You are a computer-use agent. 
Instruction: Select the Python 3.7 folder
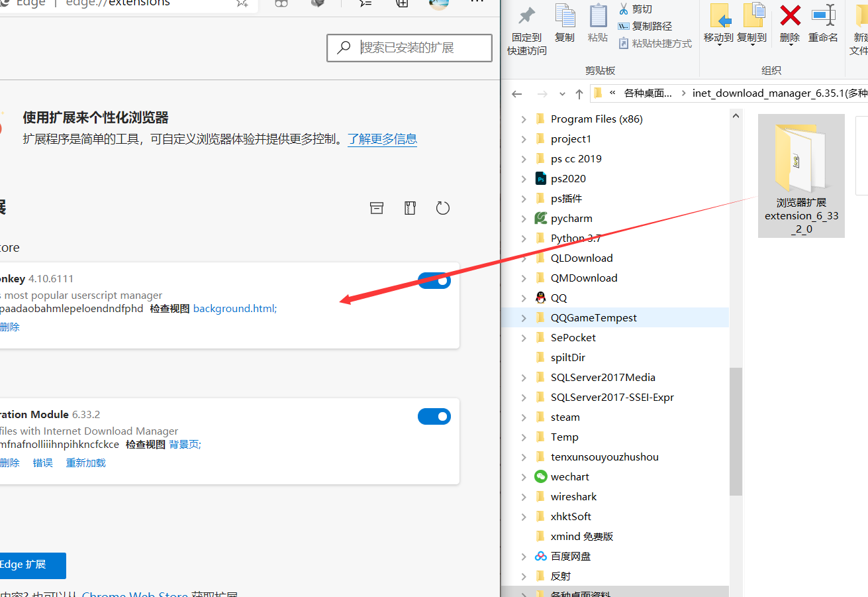coord(576,238)
